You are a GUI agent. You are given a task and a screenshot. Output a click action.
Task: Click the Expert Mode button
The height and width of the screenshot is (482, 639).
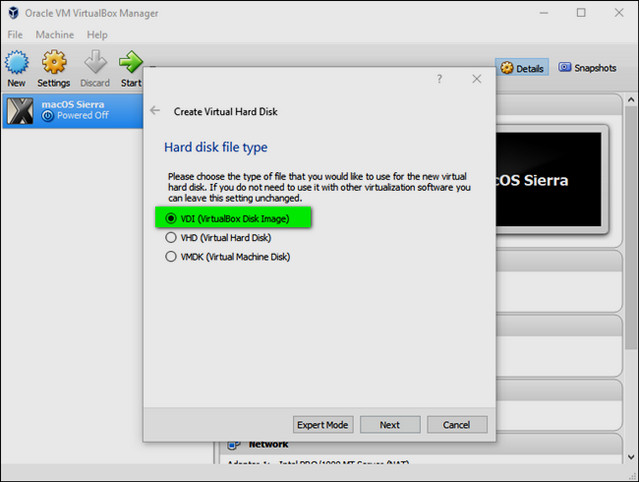(x=323, y=425)
